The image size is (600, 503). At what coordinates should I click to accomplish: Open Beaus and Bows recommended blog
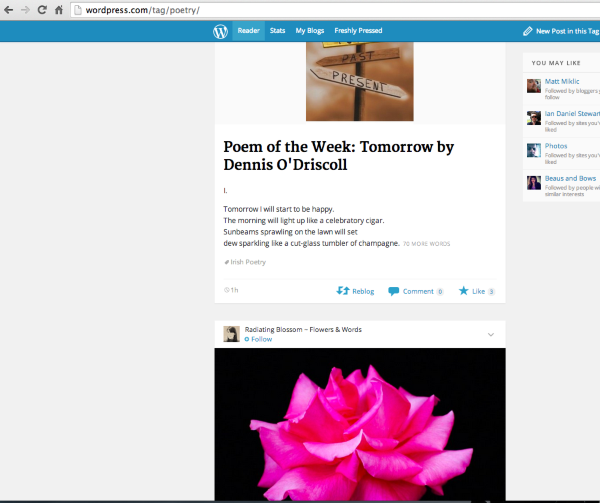point(570,178)
